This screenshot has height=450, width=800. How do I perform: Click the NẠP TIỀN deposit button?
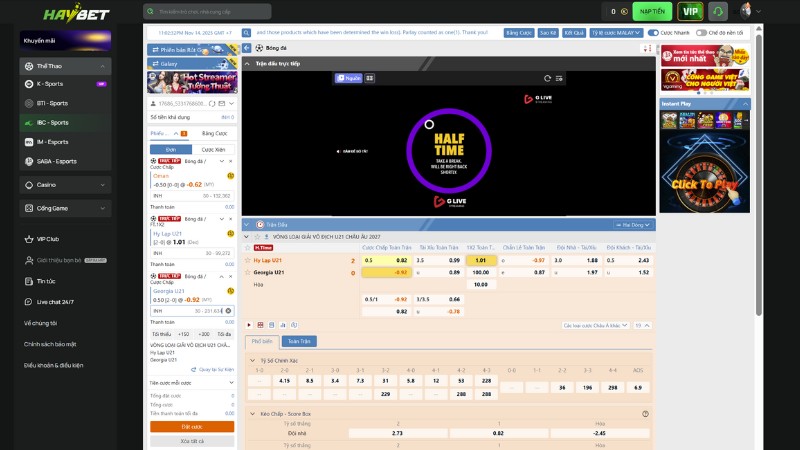652,11
